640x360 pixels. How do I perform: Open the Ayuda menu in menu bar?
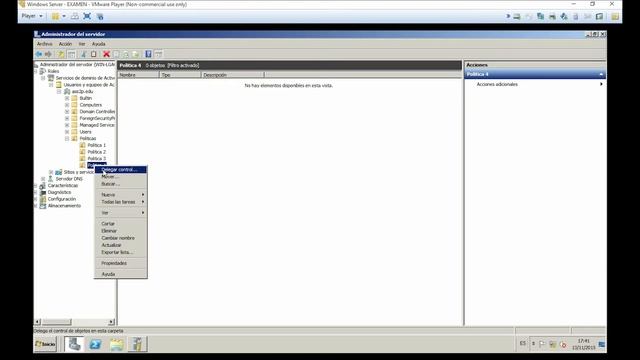tap(98, 44)
